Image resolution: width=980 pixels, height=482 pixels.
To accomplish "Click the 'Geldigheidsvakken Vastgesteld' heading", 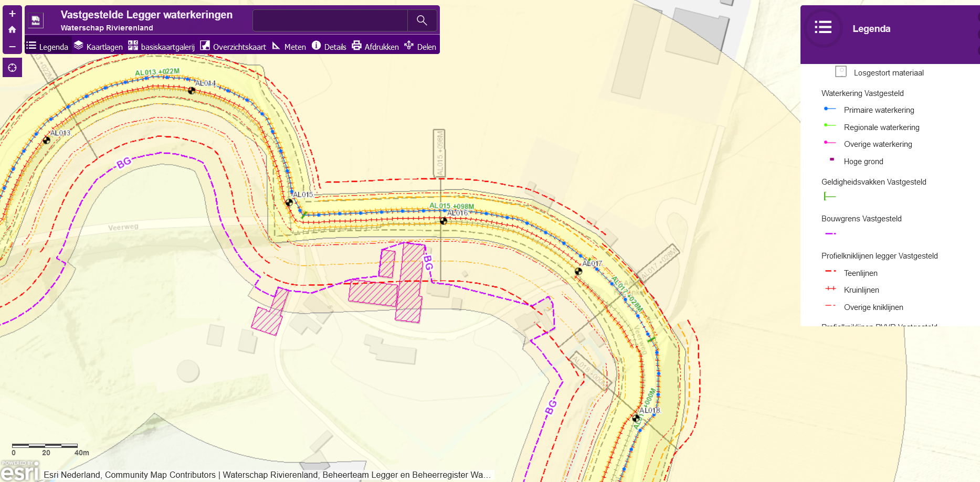I will tap(873, 182).
